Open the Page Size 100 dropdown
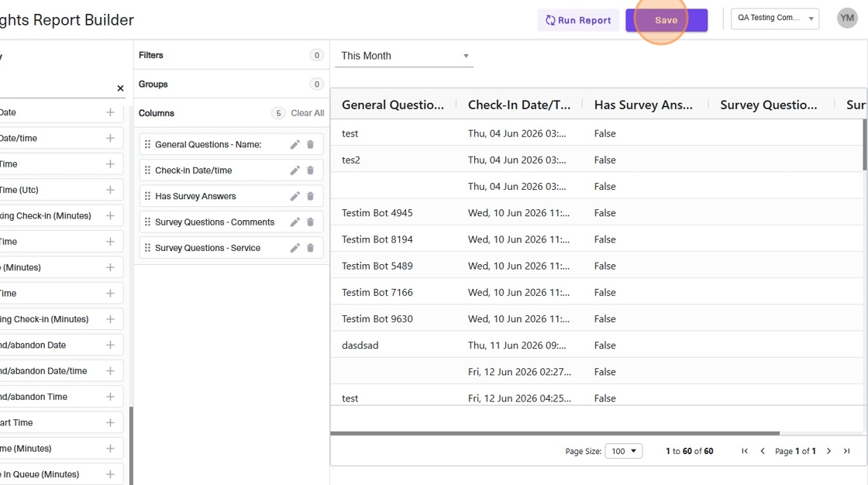Viewport: 868px width, 485px height. coord(624,451)
